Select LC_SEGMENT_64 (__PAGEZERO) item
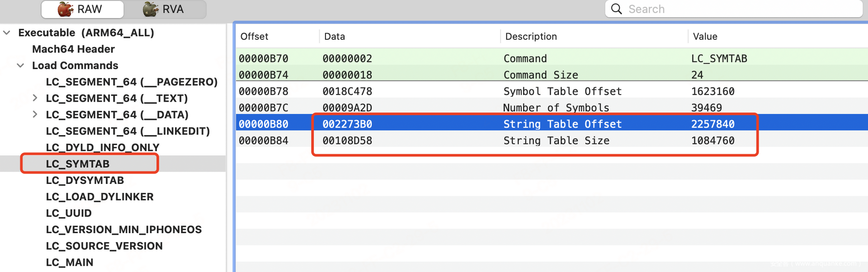The height and width of the screenshot is (272, 868). coord(132,82)
